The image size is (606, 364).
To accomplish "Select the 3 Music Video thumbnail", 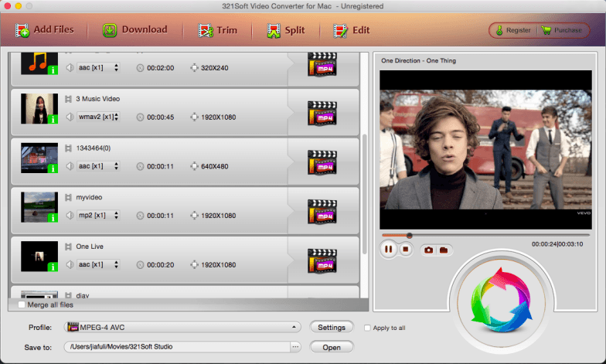I will click(x=39, y=108).
